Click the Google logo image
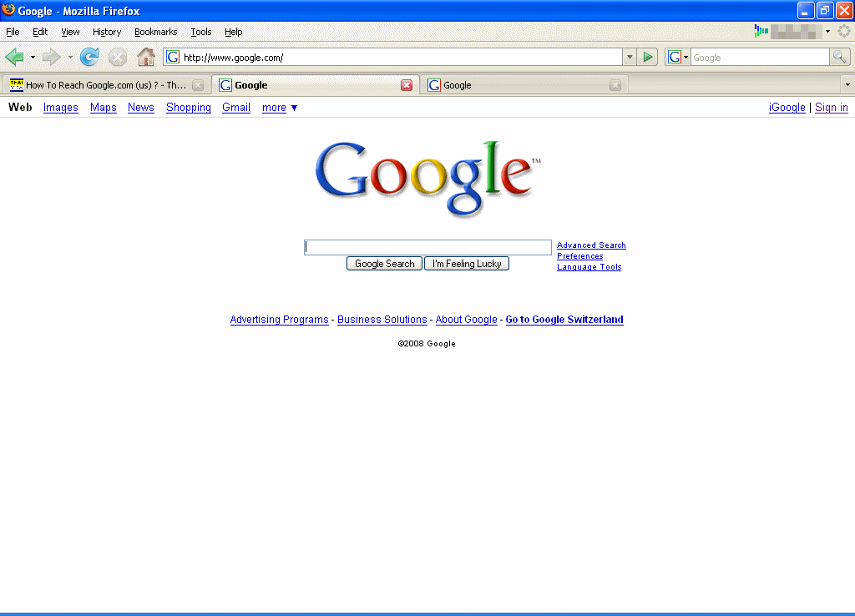The height and width of the screenshot is (616, 855). pyautogui.click(x=428, y=179)
